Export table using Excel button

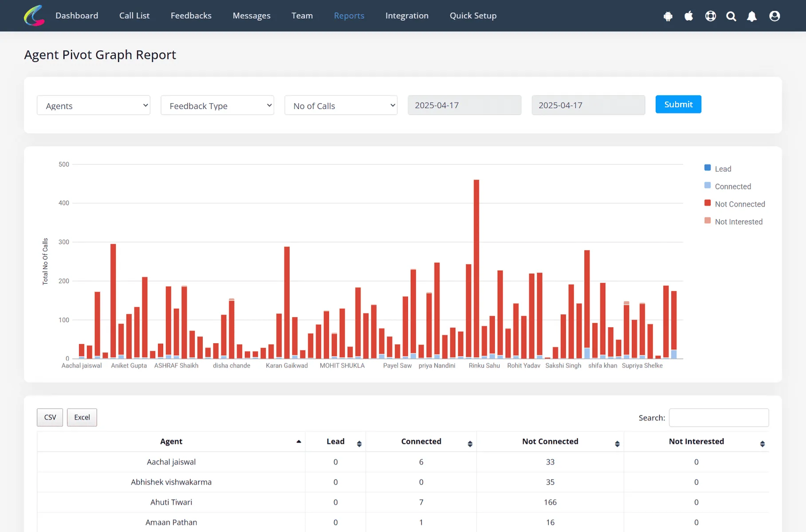(82, 417)
